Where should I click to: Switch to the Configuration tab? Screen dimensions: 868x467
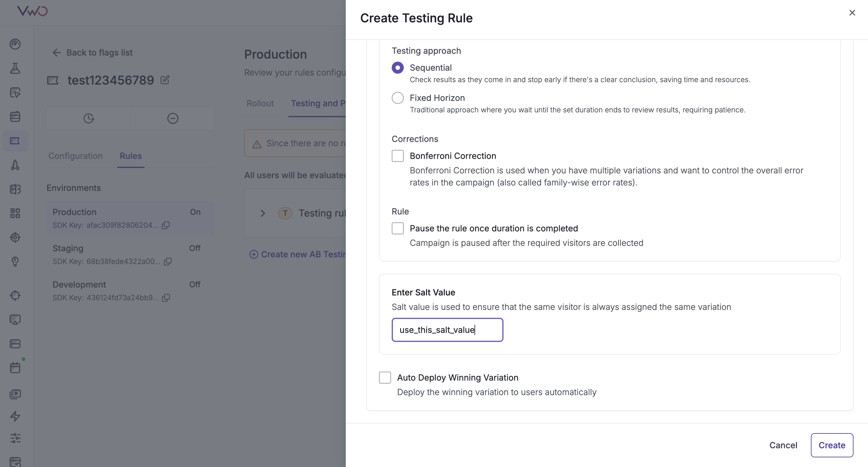[x=76, y=156]
